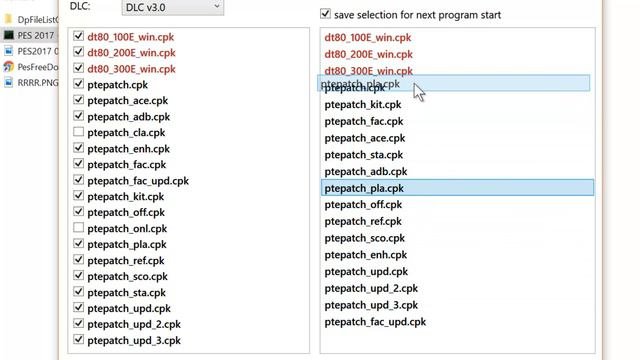640x360 pixels.
Task: Uncheck ptepatch_sta.cpk checkbox
Action: point(78,291)
